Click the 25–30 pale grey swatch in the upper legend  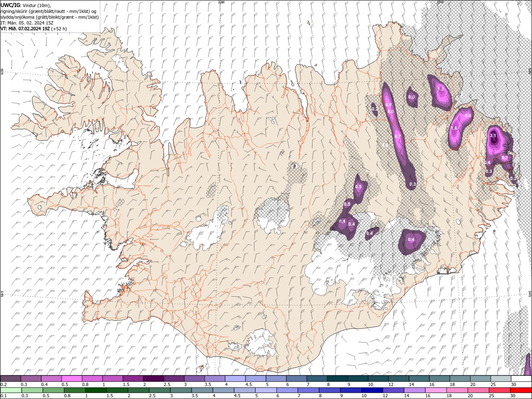pyautogui.click(x=501, y=379)
